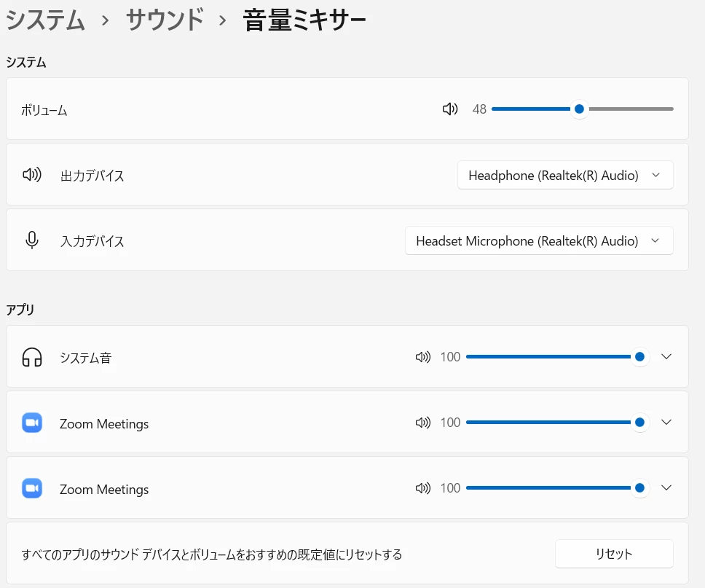Expand the second Zoom Meetings row chevron
Screen dimensions: 705x588
pos(666,488)
